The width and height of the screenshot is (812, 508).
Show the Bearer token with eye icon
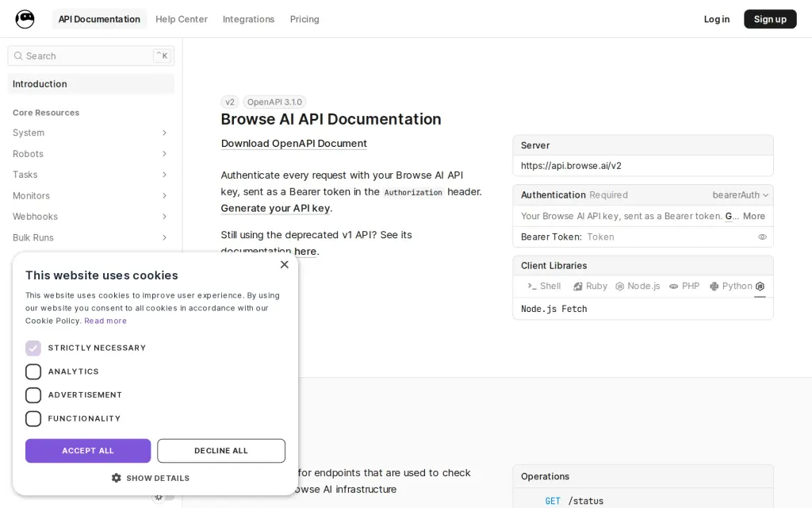[762, 237]
